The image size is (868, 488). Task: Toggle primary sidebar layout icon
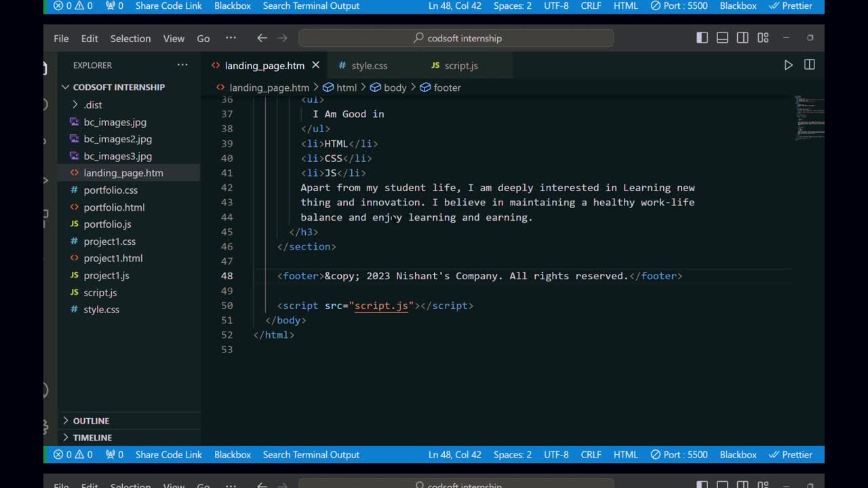(x=702, y=38)
